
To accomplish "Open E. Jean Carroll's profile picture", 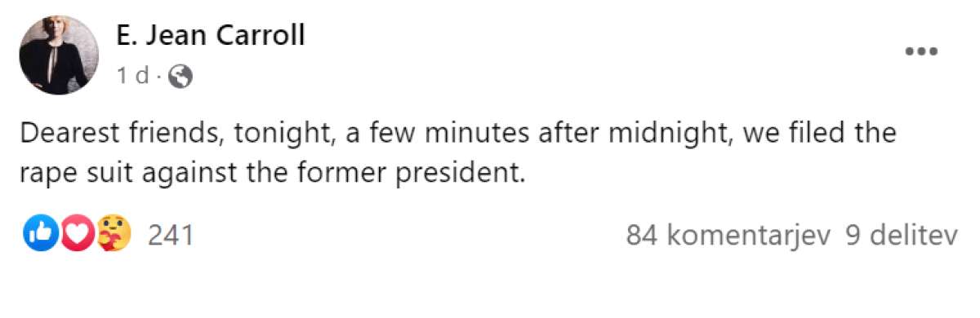I will coord(58,56).
